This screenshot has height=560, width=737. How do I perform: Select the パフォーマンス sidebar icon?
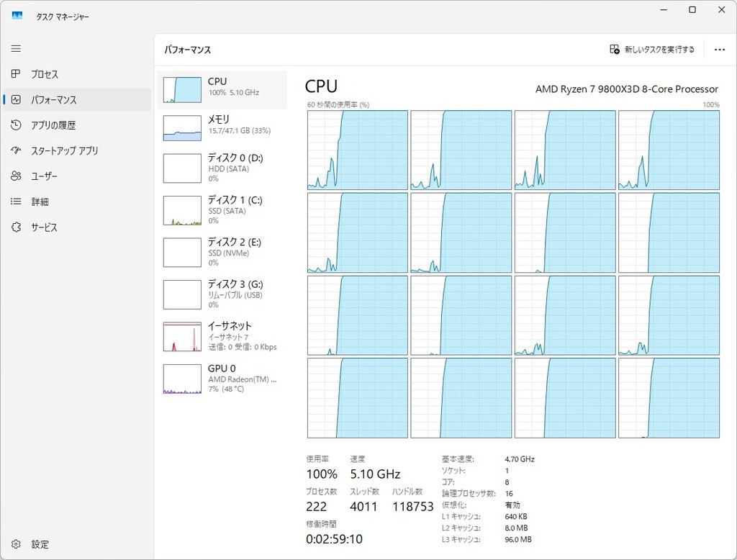click(x=16, y=100)
